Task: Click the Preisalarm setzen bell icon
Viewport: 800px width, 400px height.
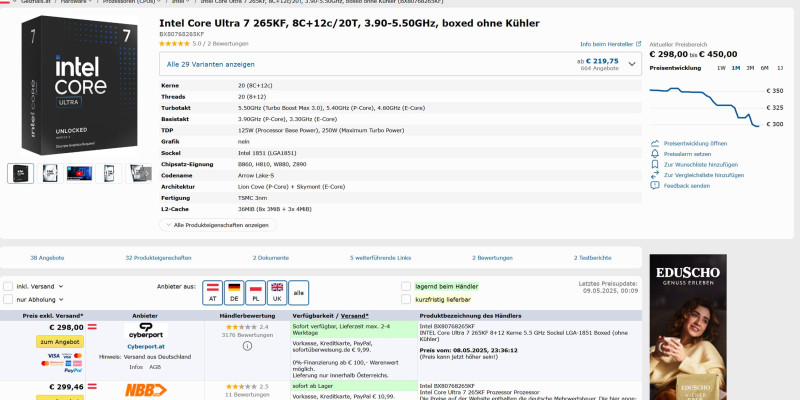Action: pos(655,154)
